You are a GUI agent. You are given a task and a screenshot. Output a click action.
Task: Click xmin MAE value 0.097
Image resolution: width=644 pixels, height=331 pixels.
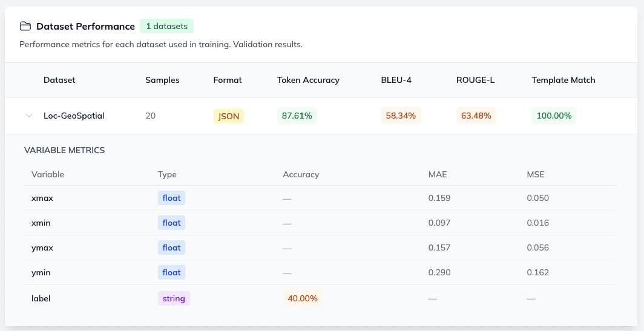click(x=439, y=223)
